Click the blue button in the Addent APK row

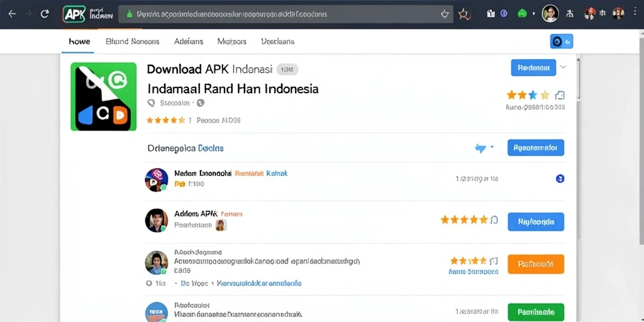coord(536,222)
